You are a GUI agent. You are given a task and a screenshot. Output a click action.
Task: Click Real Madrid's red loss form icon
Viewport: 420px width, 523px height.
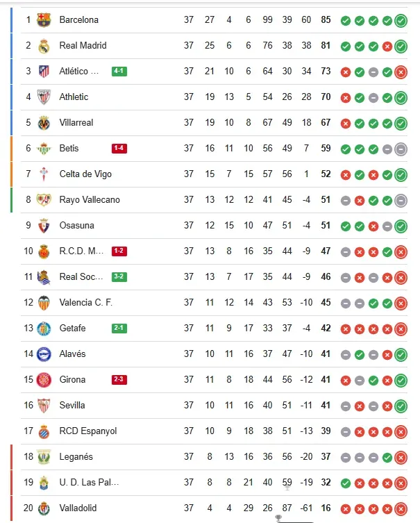[x=387, y=47]
